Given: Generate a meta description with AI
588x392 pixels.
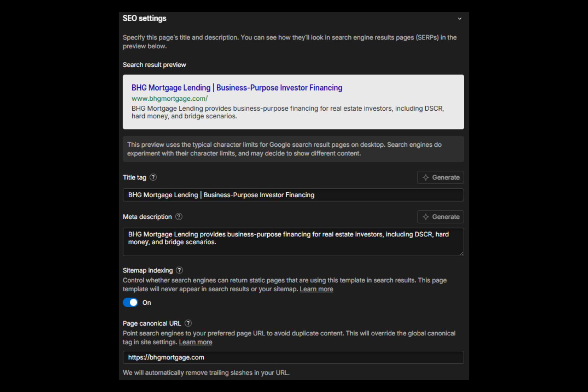Looking at the screenshot, I should point(440,217).
